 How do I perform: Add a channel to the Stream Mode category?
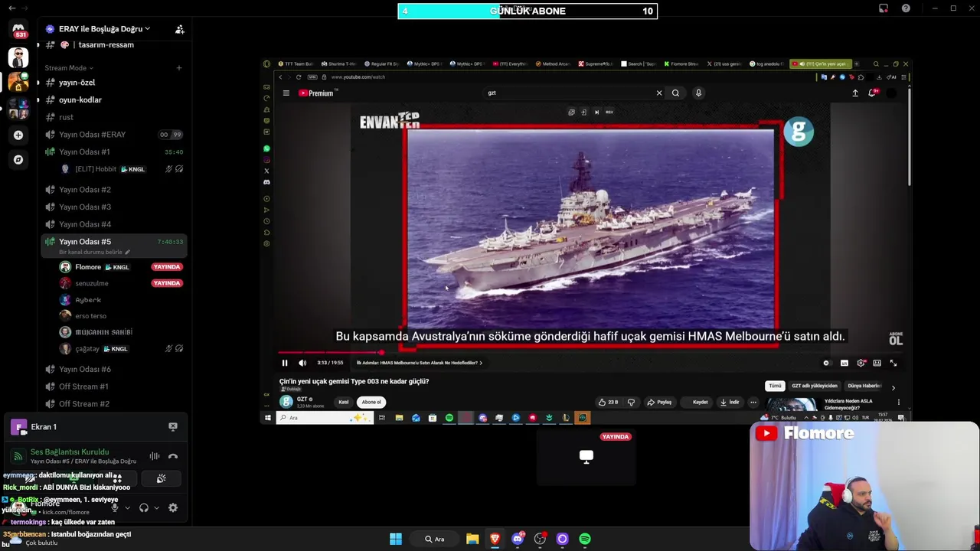(x=179, y=68)
